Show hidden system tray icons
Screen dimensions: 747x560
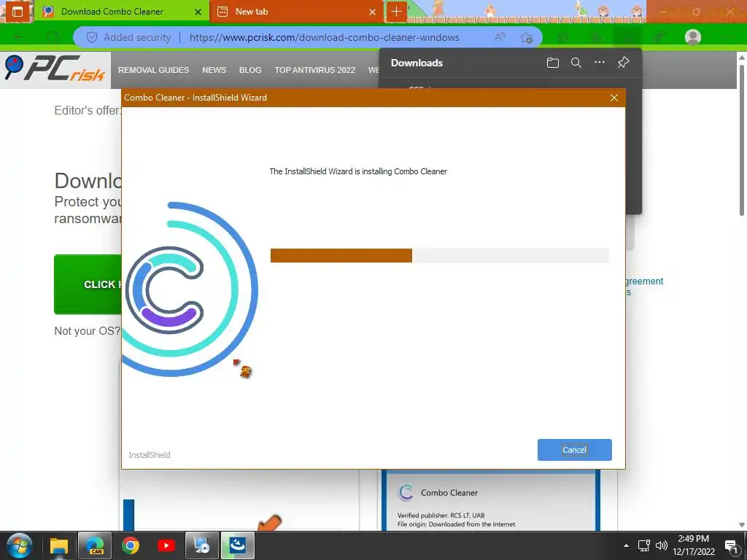tap(626, 545)
